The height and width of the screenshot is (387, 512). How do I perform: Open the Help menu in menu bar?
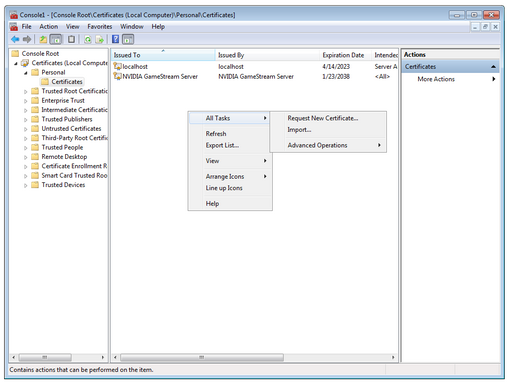(x=158, y=26)
